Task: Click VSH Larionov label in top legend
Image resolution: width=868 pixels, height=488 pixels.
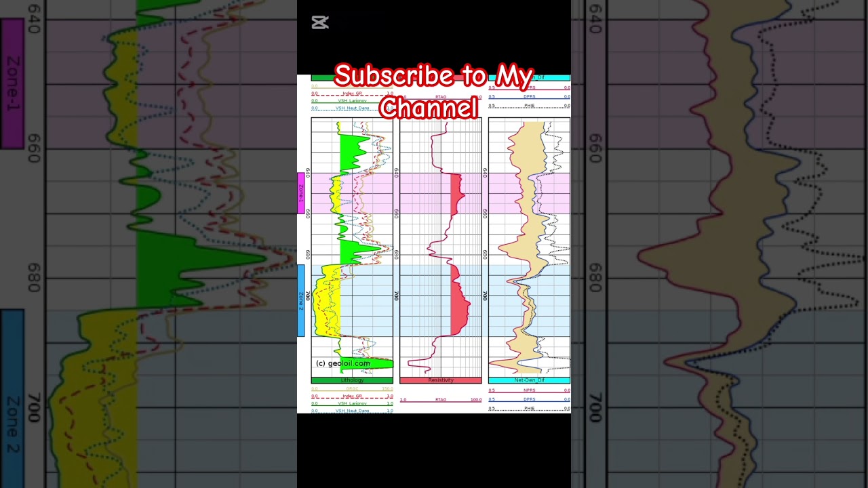Action: (x=353, y=100)
